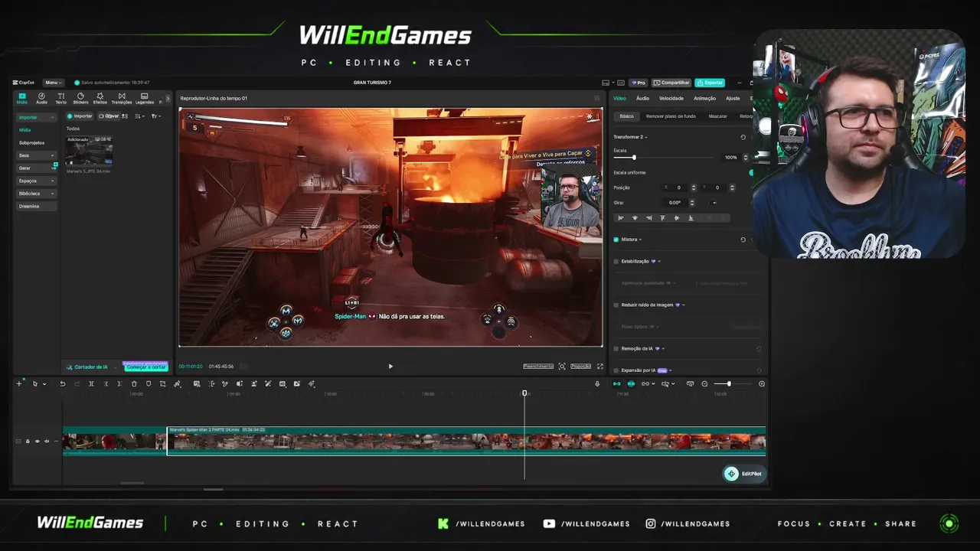Screen dimensions: 980x551
Task: Enable the Remoção de IA checkbox
Action: click(x=616, y=348)
